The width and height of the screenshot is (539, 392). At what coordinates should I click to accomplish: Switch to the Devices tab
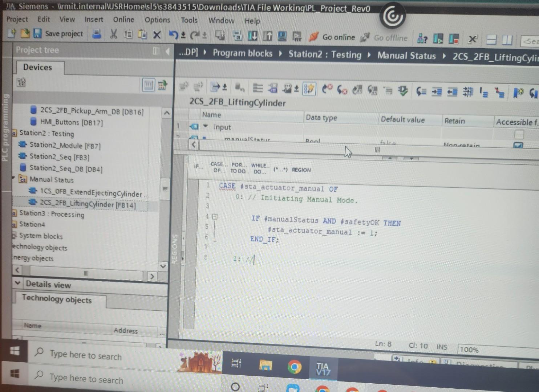tap(37, 67)
